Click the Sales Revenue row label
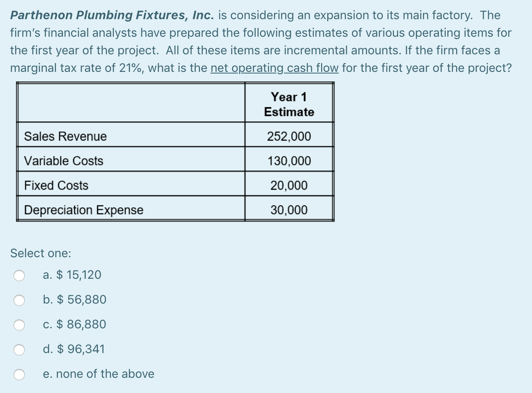This screenshot has height=393, width=532. pos(65,136)
